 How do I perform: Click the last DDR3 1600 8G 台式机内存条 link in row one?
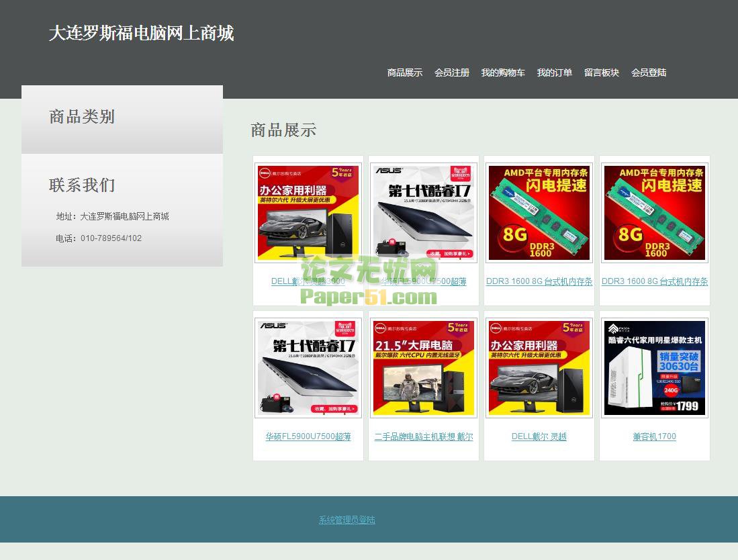[x=655, y=281]
